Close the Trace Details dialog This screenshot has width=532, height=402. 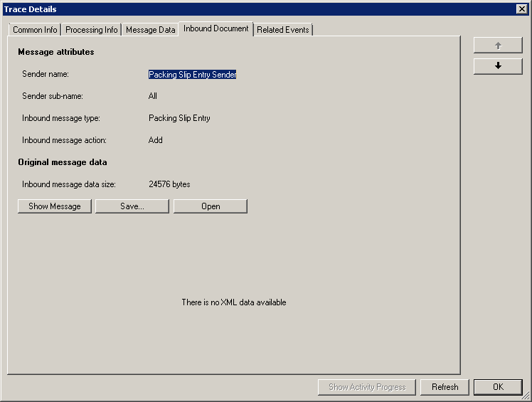pyautogui.click(x=522, y=9)
